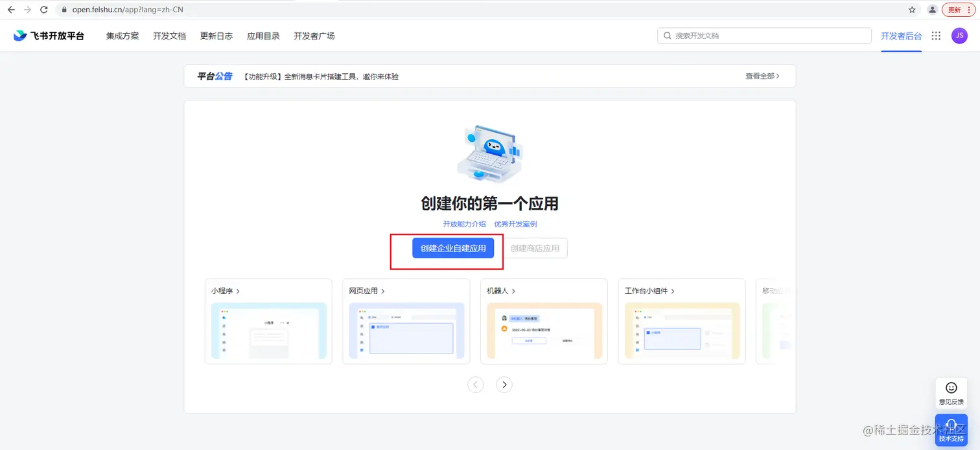Open 优秀开发案例 link
Screen dimensions: 980x450
click(515, 224)
